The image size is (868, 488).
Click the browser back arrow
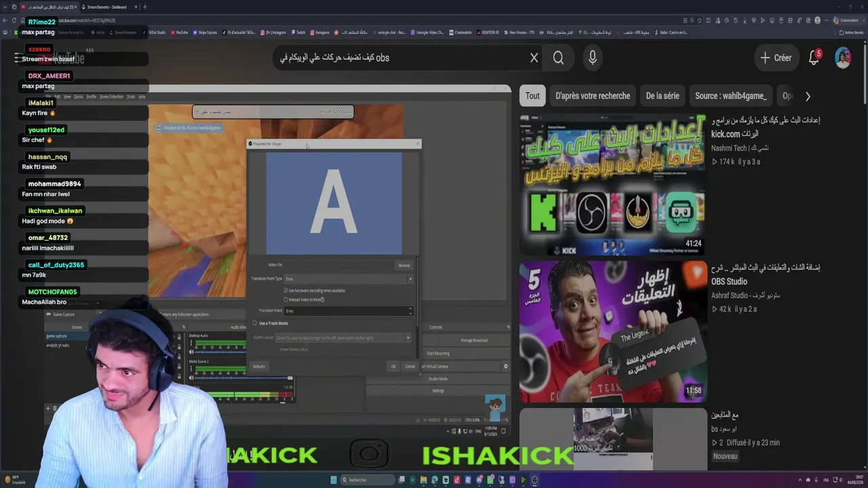5,20
